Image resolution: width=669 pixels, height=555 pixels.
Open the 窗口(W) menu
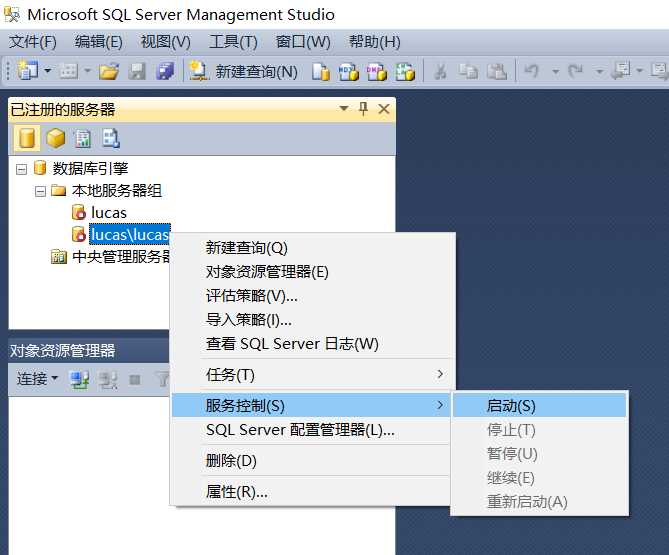(303, 42)
